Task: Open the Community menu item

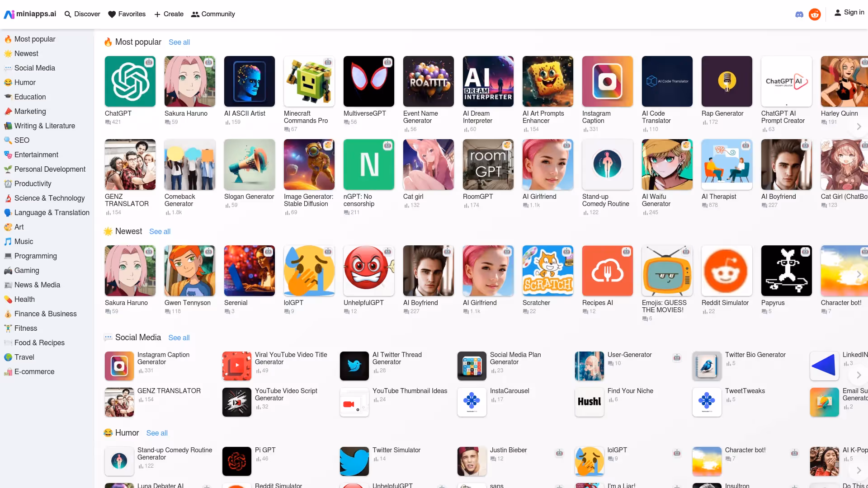Action: coord(213,14)
